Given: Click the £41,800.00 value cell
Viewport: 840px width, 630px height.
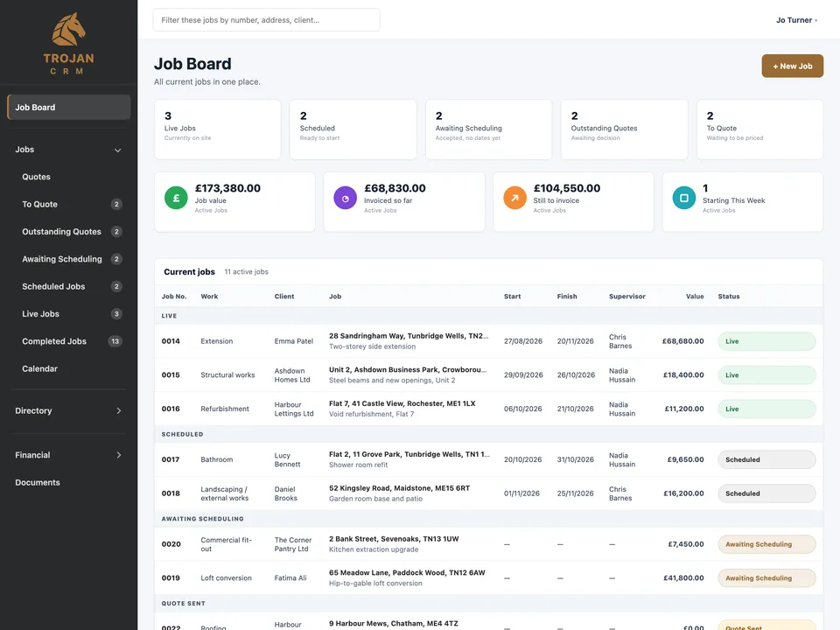Looking at the screenshot, I should (683, 578).
